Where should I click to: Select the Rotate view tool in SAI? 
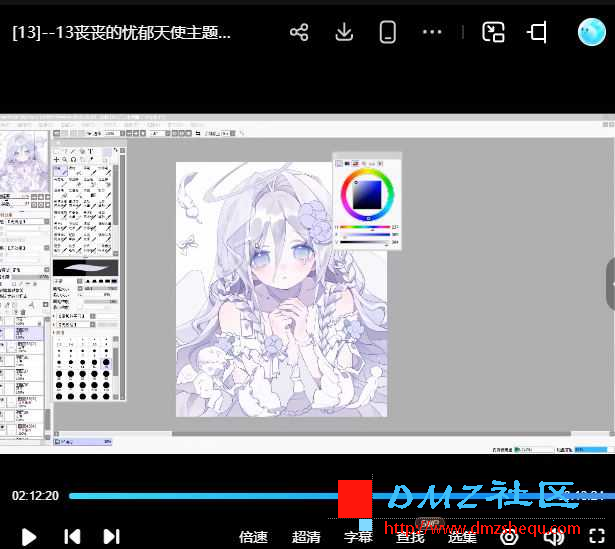(x=73, y=160)
